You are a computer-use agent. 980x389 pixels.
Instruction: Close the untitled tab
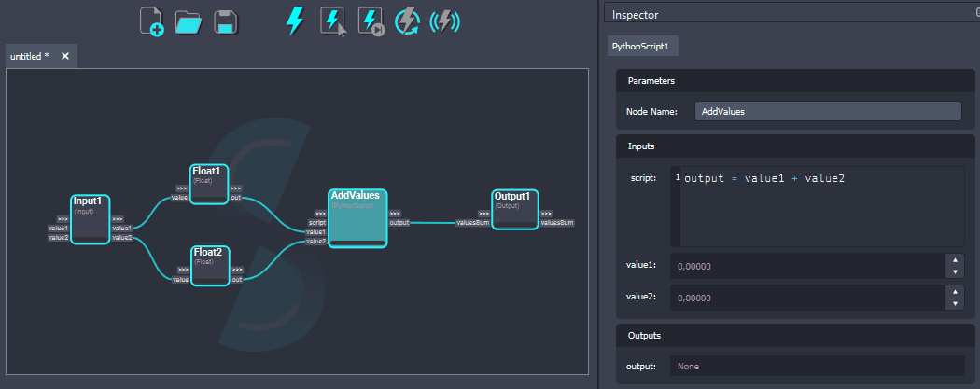click(x=65, y=57)
